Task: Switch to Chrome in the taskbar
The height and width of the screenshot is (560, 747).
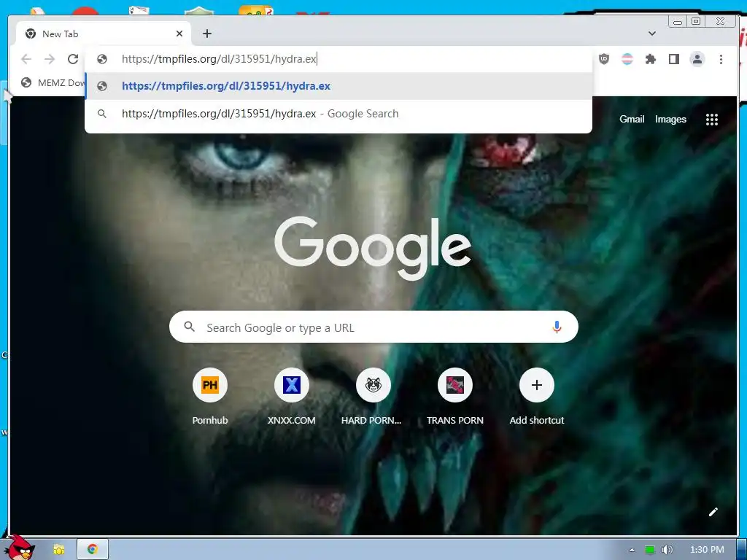Action: (x=93, y=550)
